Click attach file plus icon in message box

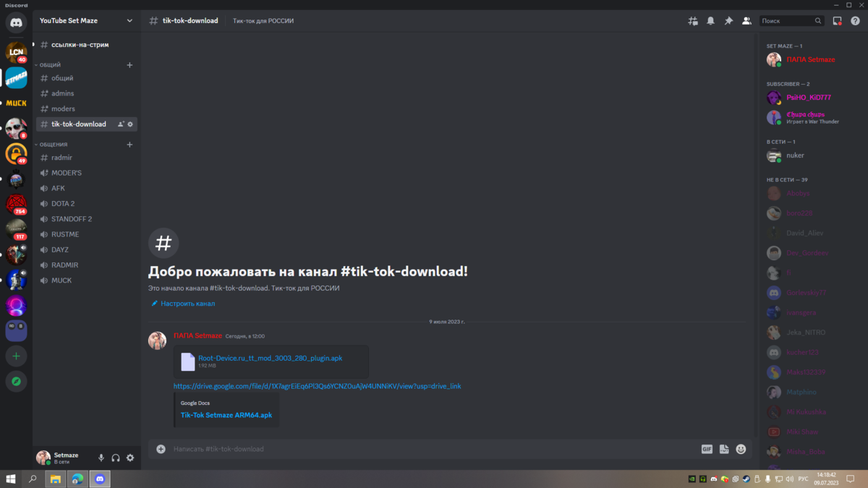point(161,449)
